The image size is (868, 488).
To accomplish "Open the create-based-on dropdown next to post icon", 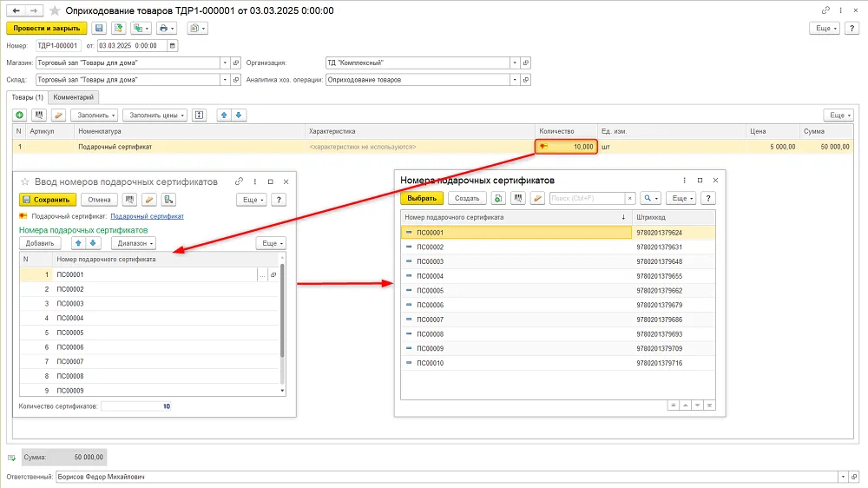I will [141, 29].
